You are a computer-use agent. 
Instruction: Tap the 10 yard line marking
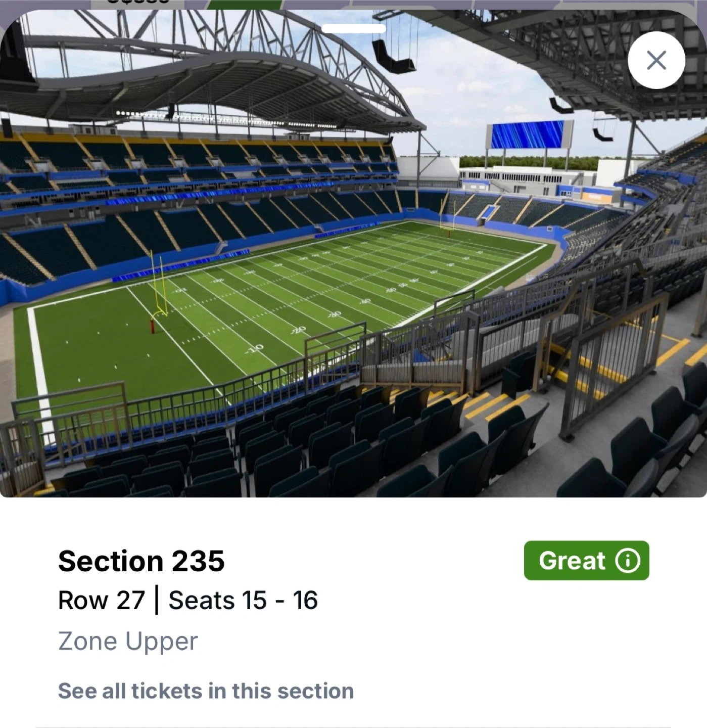click(254, 348)
